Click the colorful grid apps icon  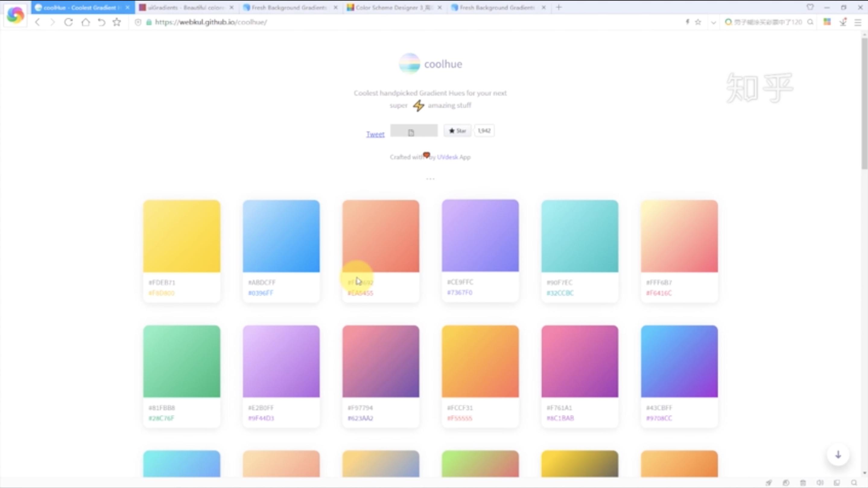coord(827,22)
